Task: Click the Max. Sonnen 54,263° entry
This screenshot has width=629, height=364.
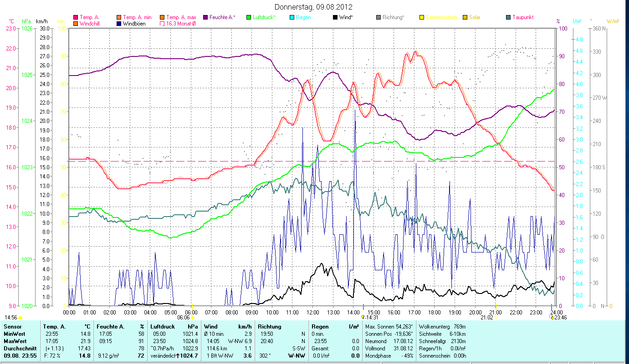Action: coord(389,327)
